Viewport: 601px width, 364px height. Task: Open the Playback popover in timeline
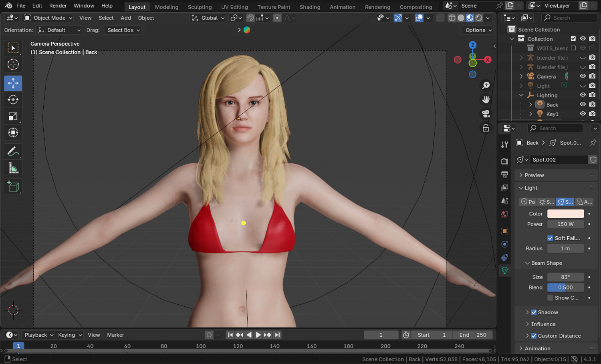(39, 335)
